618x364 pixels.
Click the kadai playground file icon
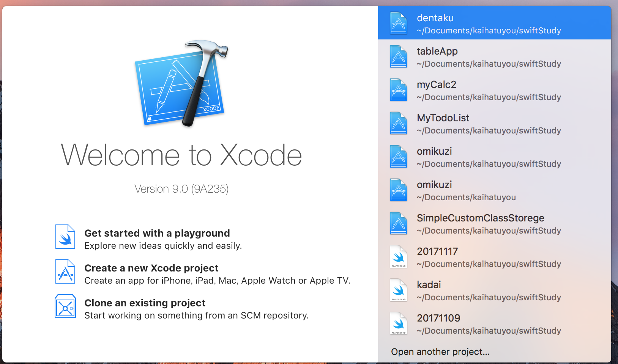coord(399,290)
